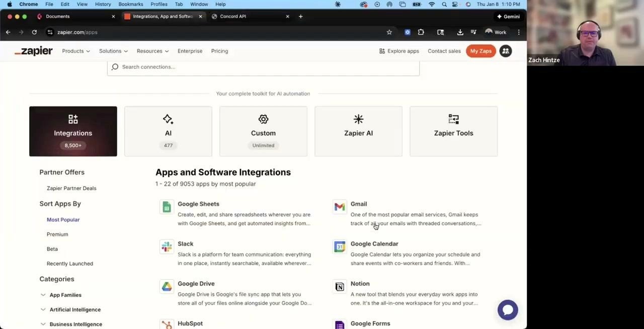The height and width of the screenshot is (329, 644).
Task: Close the Concord API browser tab
Action: tap(287, 17)
